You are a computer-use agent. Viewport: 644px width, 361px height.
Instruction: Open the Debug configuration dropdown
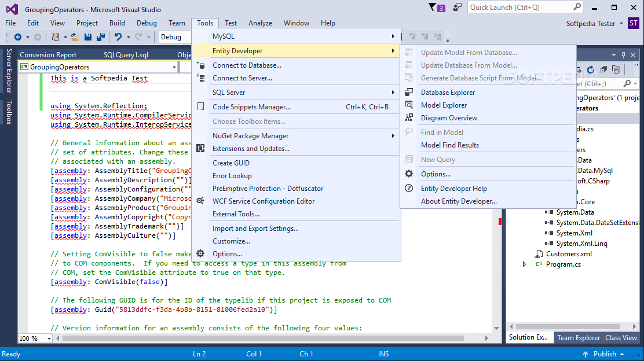coord(175,37)
